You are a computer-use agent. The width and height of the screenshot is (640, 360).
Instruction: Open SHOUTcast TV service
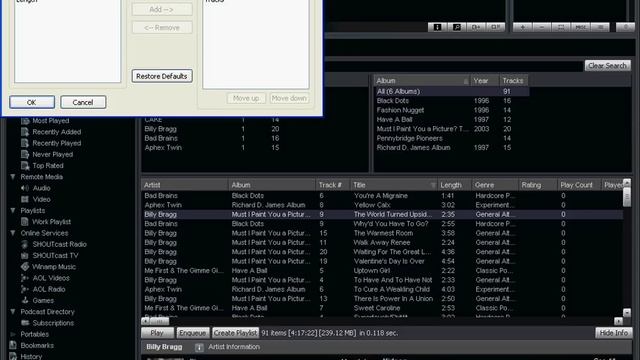tap(55, 256)
